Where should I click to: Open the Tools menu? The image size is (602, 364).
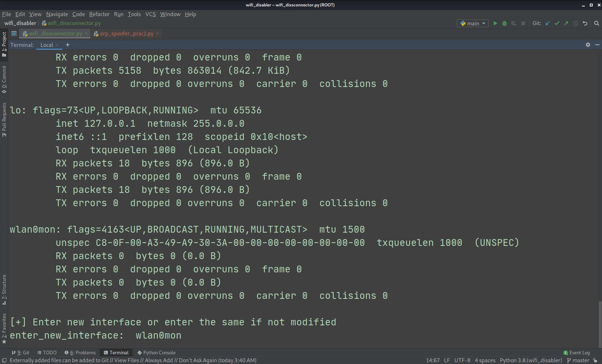coord(134,14)
